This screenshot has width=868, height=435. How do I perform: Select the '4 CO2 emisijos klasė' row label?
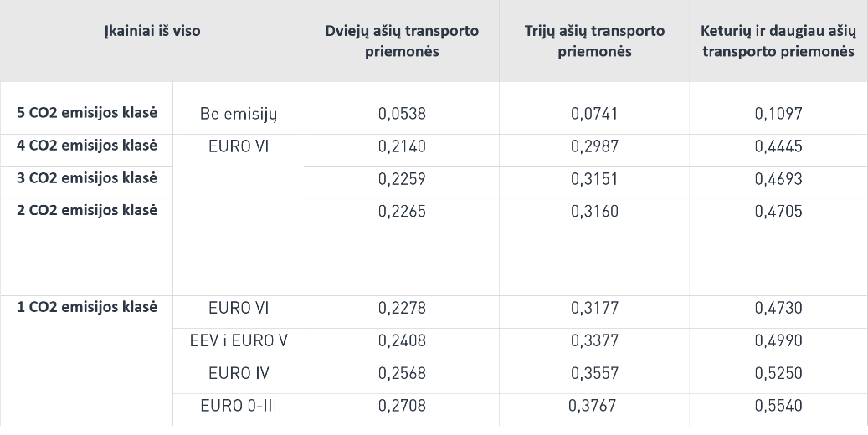click(87, 146)
